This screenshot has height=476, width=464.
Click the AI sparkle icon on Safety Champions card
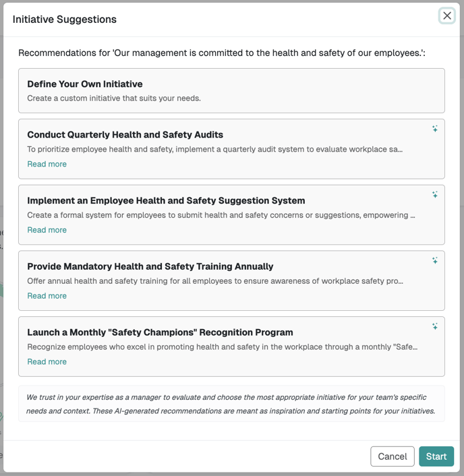click(435, 326)
